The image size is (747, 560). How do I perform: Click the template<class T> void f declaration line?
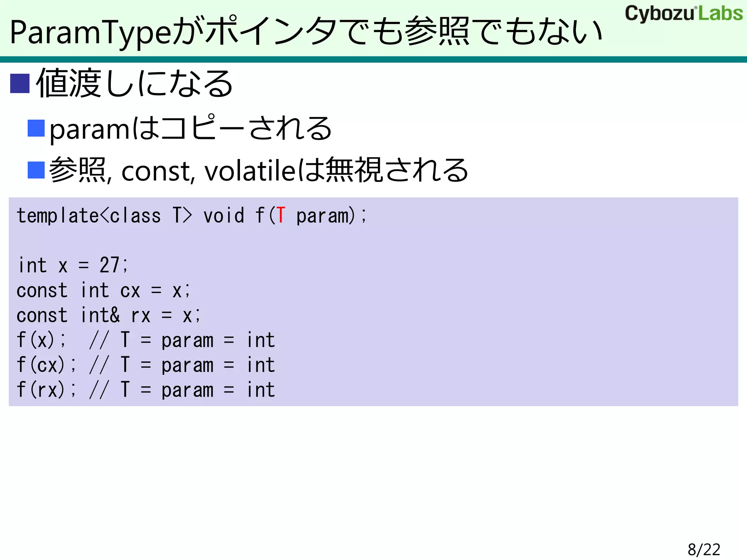point(192,215)
